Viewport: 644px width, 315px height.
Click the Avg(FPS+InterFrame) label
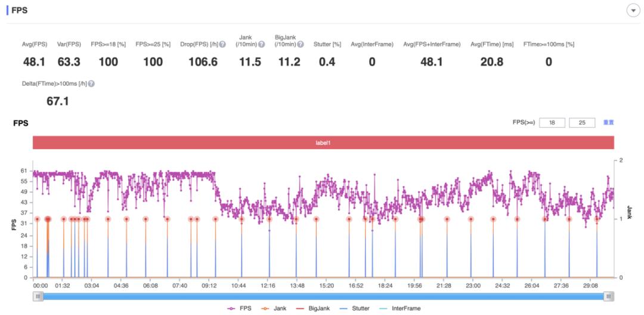[432, 44]
